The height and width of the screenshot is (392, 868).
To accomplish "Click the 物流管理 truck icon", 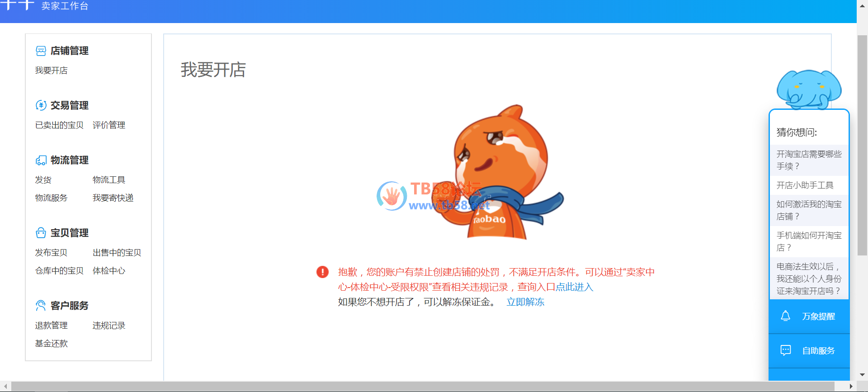I will pyautogui.click(x=41, y=160).
